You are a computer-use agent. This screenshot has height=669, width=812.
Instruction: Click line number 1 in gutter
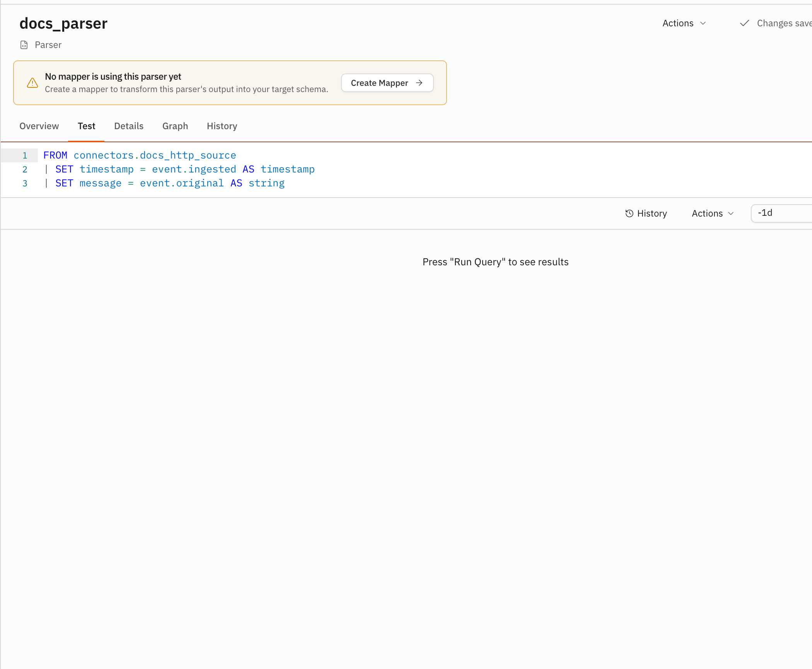point(25,155)
